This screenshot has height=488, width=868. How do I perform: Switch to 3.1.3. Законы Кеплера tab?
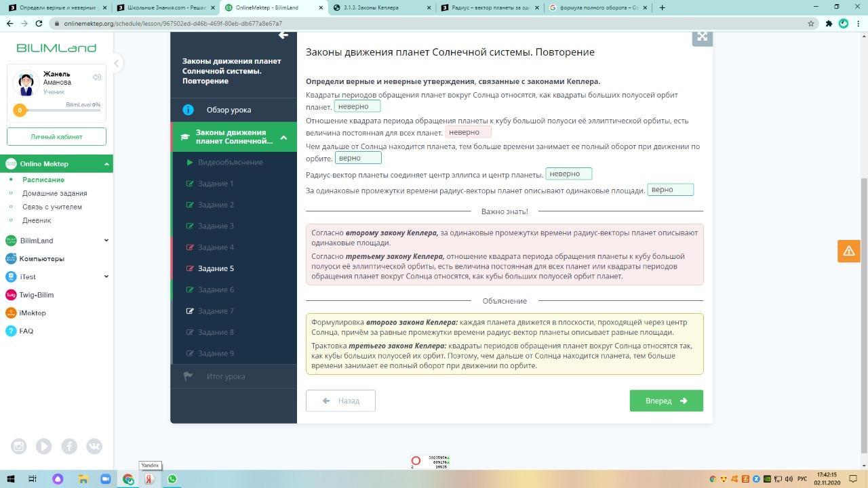tap(382, 8)
